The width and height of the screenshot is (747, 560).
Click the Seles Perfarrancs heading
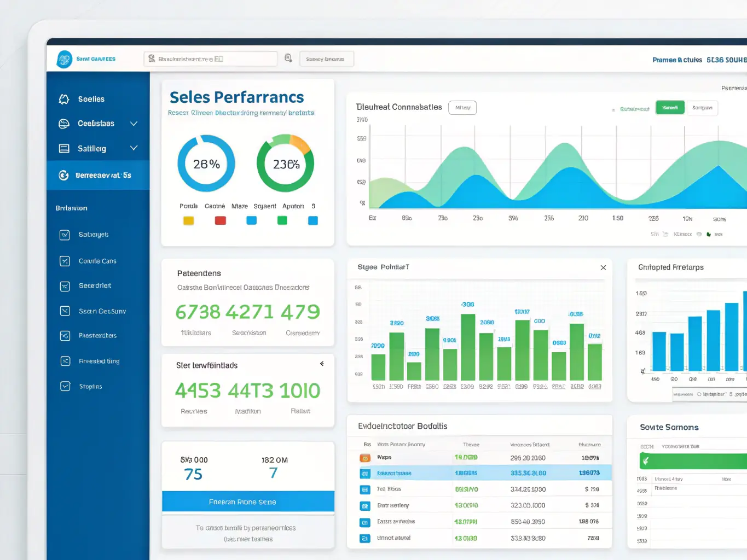click(237, 97)
